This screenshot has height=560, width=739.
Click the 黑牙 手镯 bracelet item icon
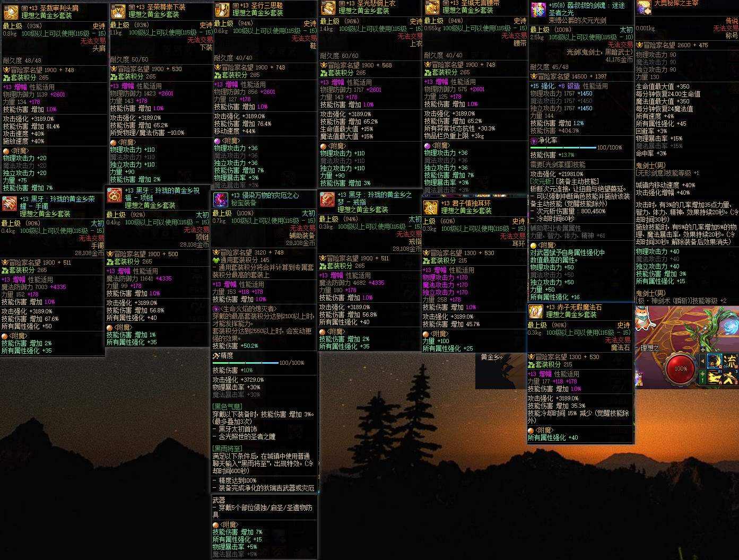9,203
